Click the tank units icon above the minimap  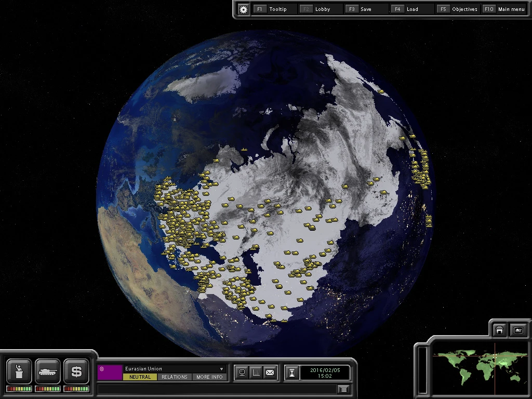click(x=518, y=330)
